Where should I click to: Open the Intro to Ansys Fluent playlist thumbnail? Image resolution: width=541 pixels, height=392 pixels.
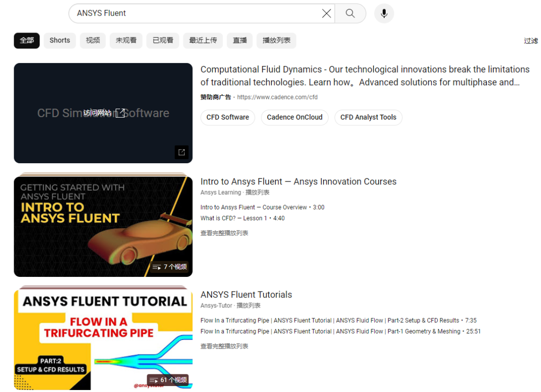point(103,226)
